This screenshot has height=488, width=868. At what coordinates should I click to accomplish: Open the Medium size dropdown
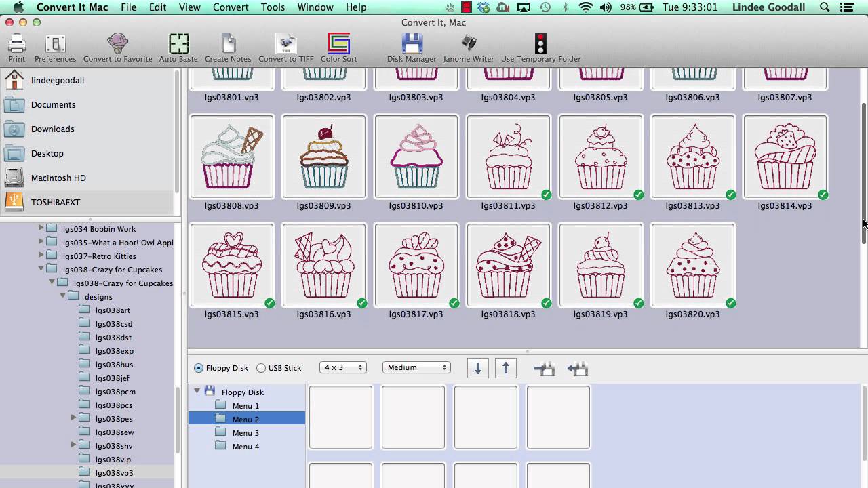[416, 367]
